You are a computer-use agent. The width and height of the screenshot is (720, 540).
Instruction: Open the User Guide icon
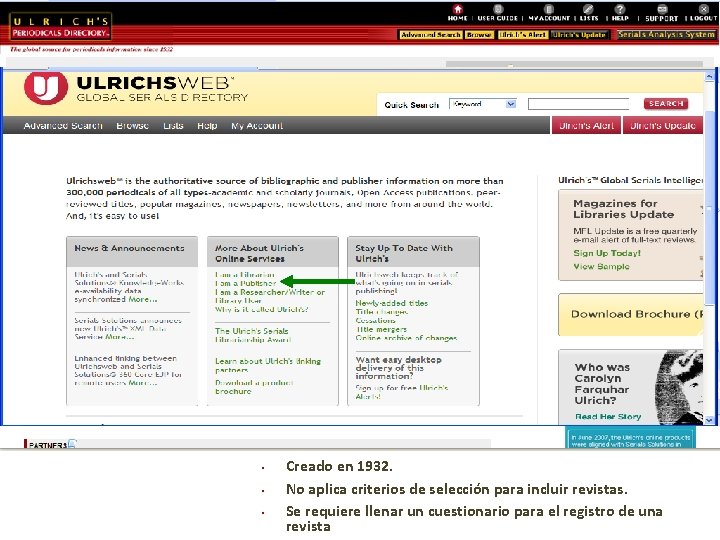[498, 9]
